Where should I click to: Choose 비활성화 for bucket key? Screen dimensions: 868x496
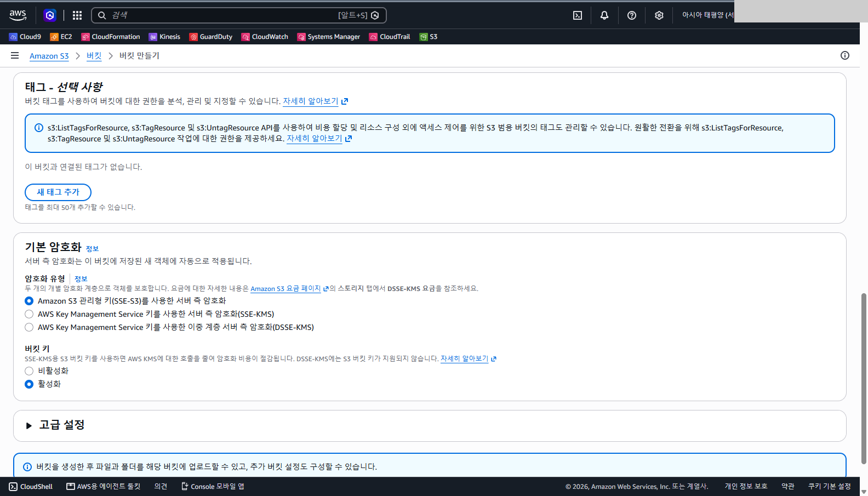click(29, 371)
